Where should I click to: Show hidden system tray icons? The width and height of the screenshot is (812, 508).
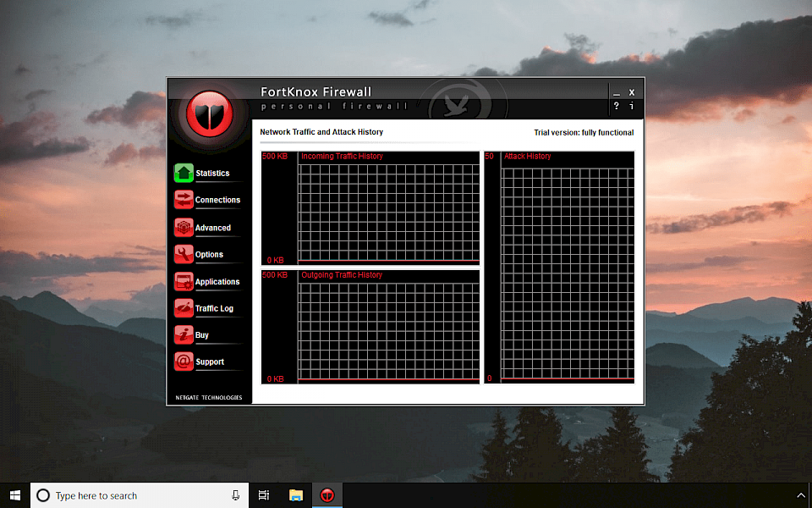[x=801, y=495]
